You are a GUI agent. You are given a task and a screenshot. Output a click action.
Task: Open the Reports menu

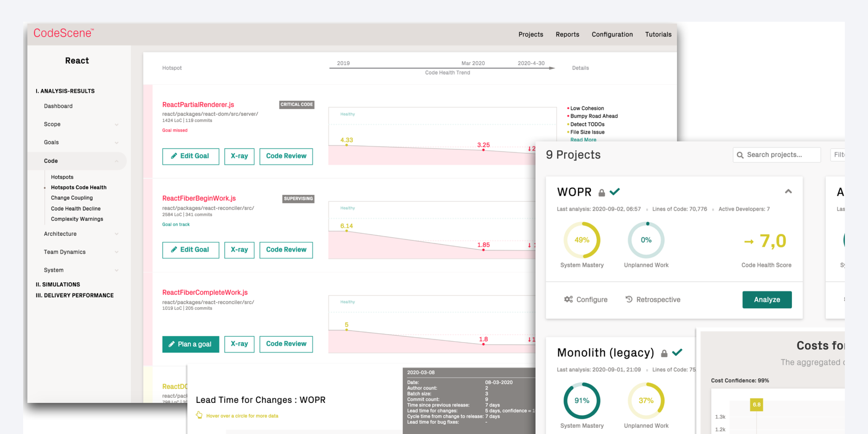point(567,34)
